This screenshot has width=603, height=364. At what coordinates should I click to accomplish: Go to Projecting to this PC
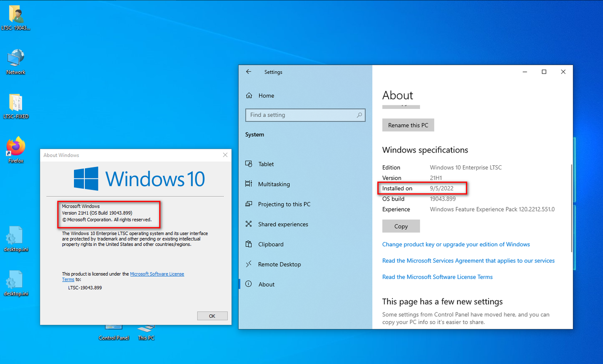pyautogui.click(x=305, y=204)
